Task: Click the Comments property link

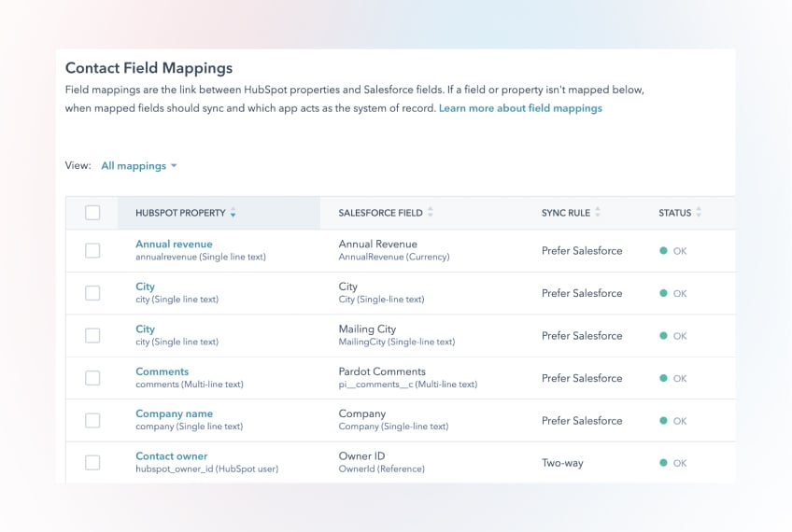Action: [x=162, y=371]
